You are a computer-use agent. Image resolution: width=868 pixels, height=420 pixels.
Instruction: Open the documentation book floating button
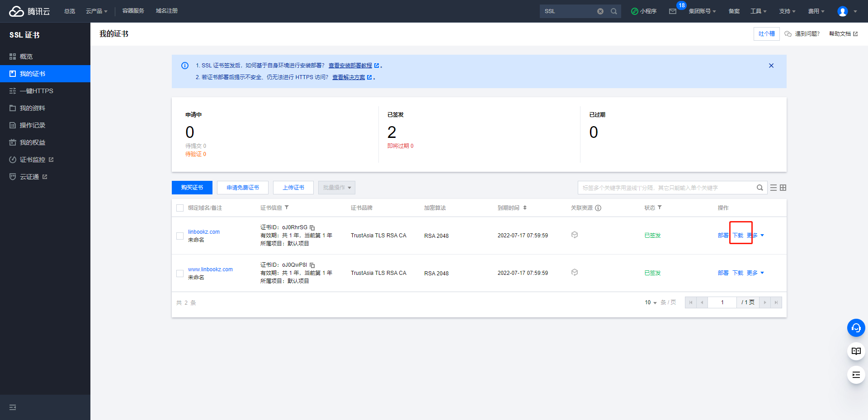tap(856, 351)
